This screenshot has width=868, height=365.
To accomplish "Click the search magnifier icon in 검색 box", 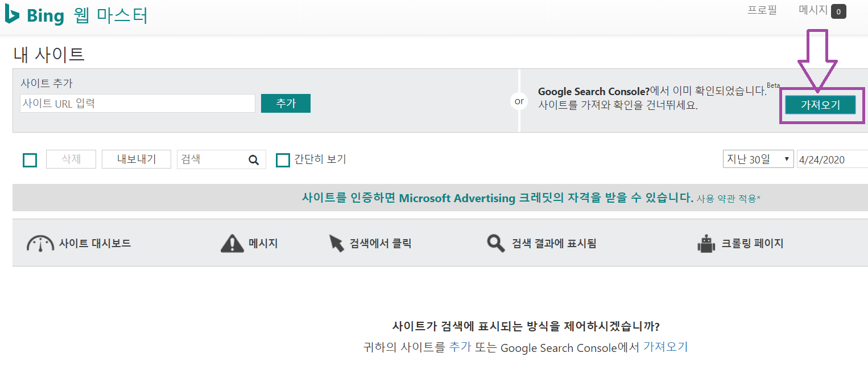I will point(254,160).
